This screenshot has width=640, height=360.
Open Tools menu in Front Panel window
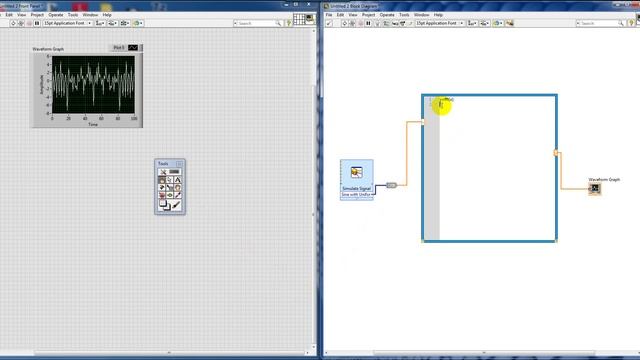click(x=73, y=15)
